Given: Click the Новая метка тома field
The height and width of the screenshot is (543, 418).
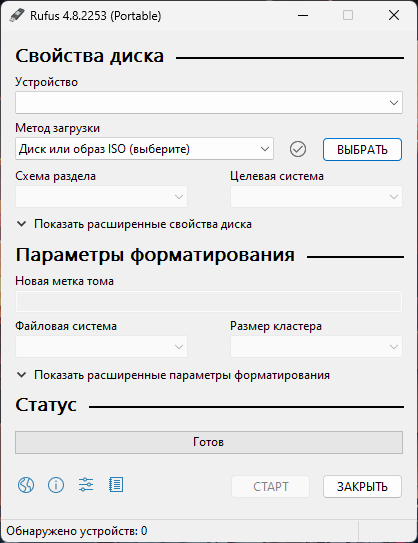Looking at the screenshot, I should pos(209,302).
